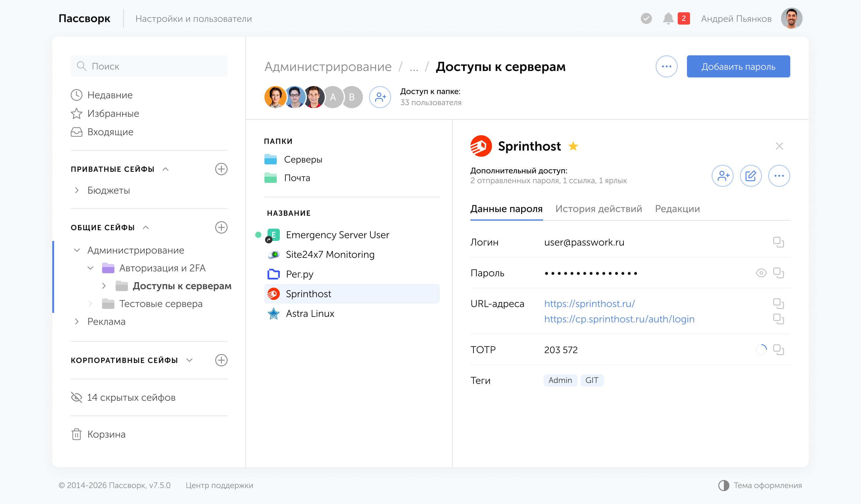Open more options next to Добавить пароль
Viewport: 861px width, 504px height.
pyautogui.click(x=666, y=66)
